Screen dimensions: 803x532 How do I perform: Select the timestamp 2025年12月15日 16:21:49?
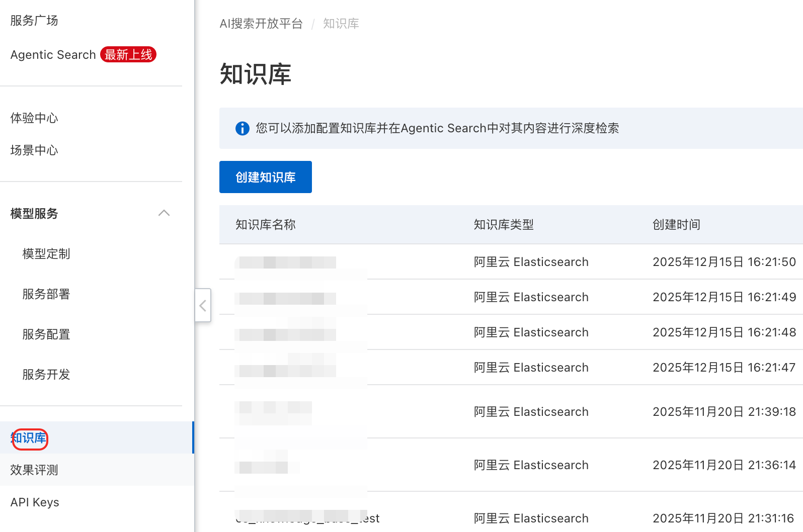[x=724, y=297]
